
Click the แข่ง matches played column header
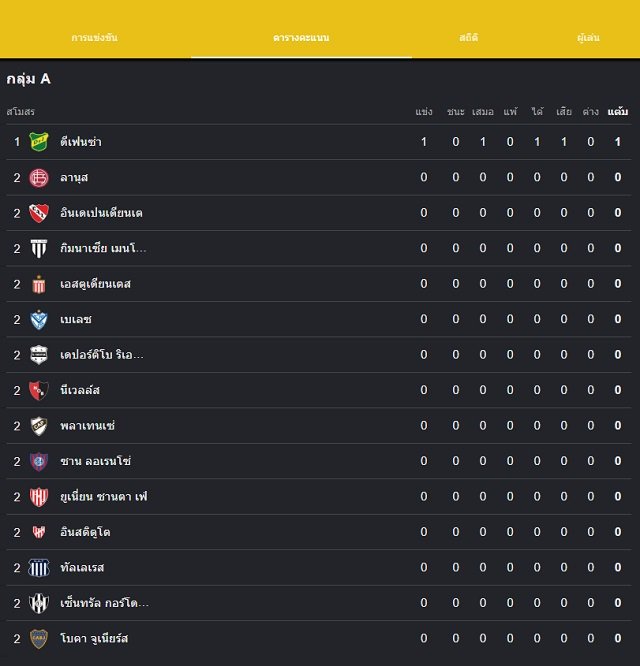tap(424, 111)
